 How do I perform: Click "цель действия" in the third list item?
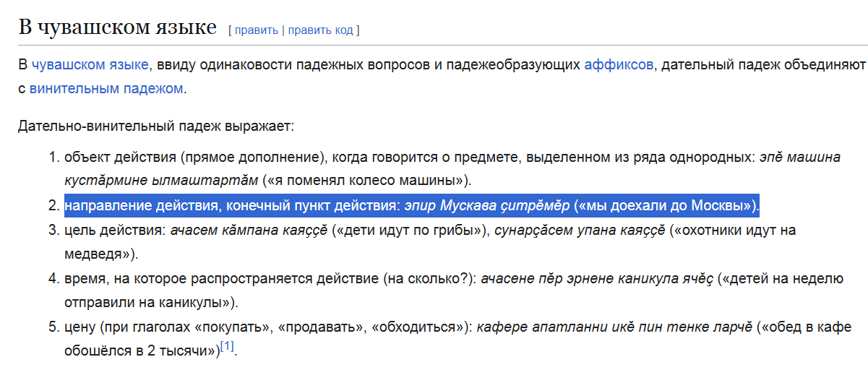[x=113, y=231]
